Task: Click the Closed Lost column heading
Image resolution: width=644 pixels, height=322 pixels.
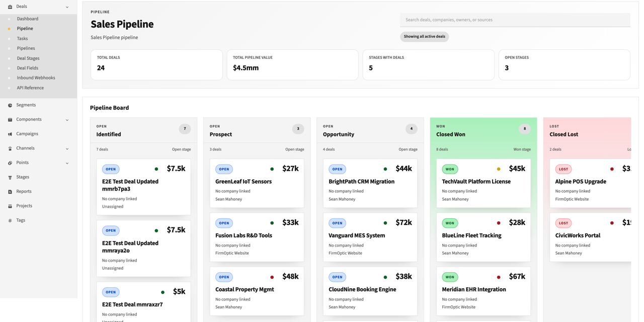Action: pyautogui.click(x=564, y=134)
